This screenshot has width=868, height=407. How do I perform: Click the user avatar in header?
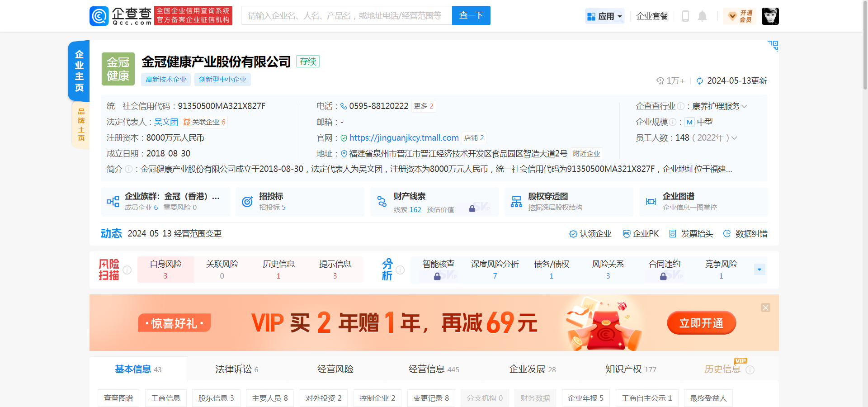[x=770, y=16]
